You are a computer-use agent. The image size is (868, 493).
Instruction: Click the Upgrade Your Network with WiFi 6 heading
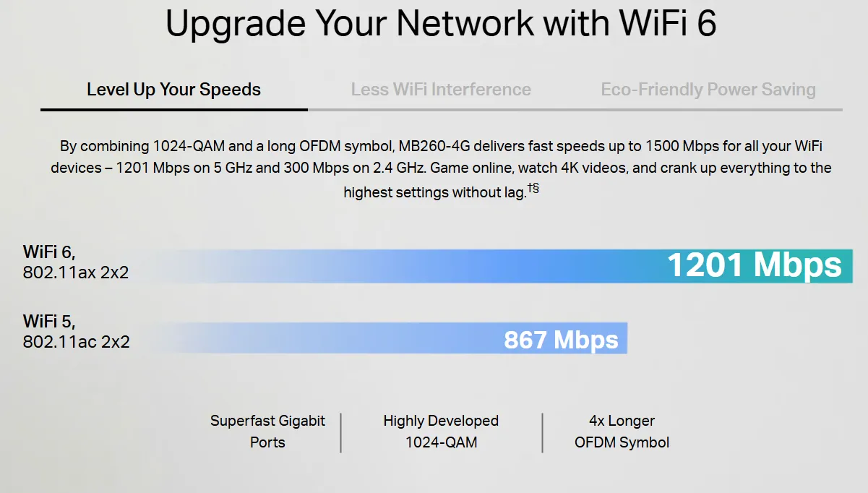(x=441, y=24)
